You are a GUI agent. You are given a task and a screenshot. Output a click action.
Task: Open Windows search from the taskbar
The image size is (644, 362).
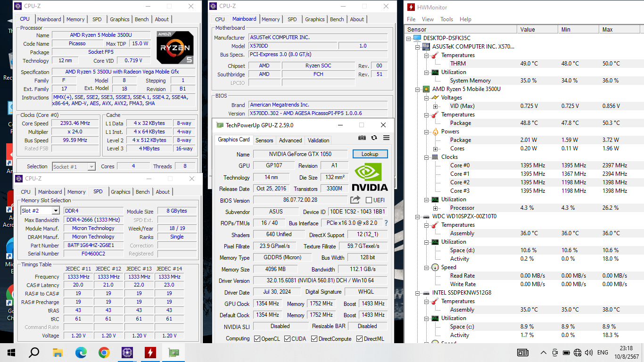[34, 352]
